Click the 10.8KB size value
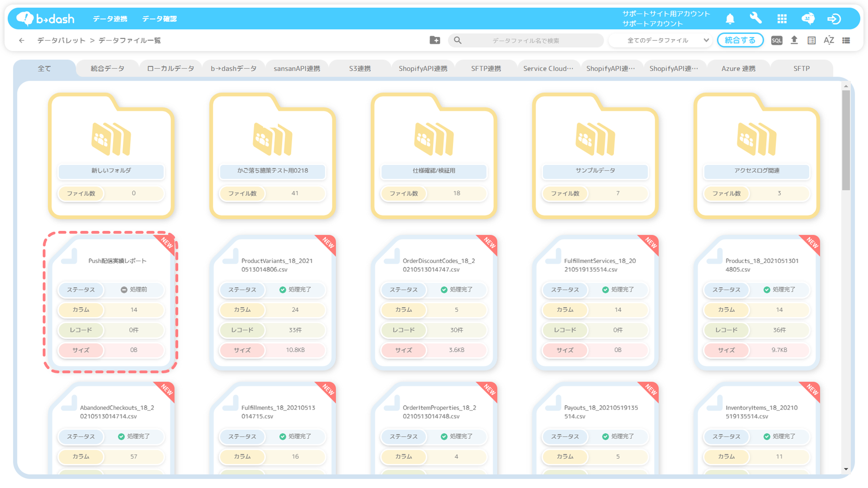The image size is (868, 488). tap(295, 350)
